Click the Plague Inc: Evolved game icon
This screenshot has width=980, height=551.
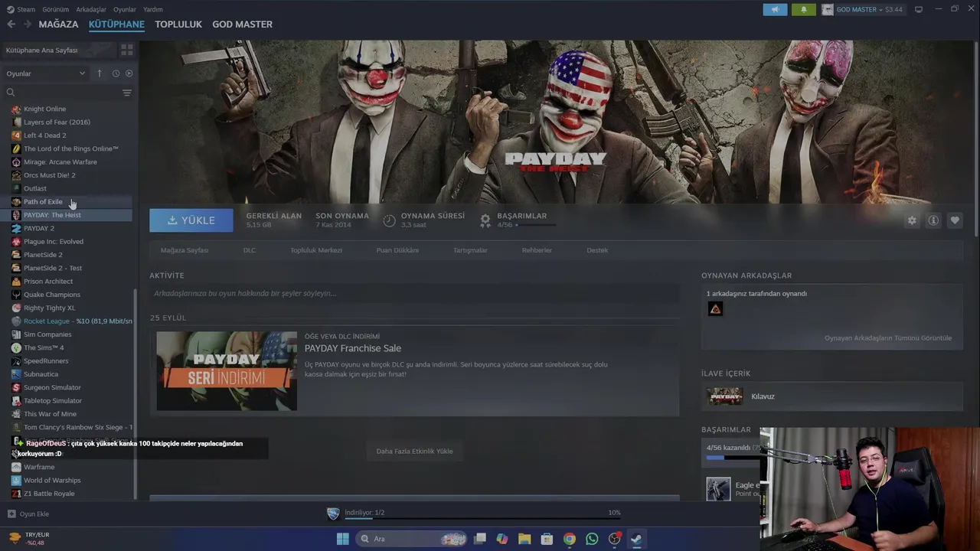(x=16, y=242)
